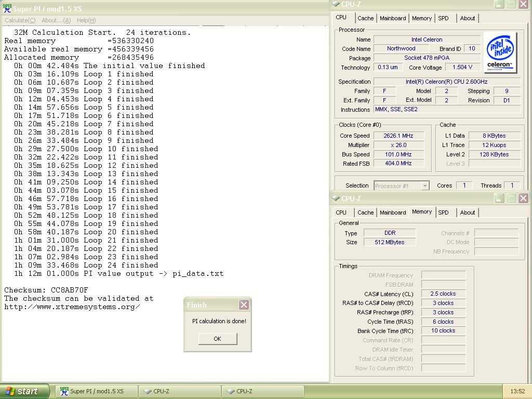Open Memory tab in top CPU-Z

pyautogui.click(x=422, y=18)
